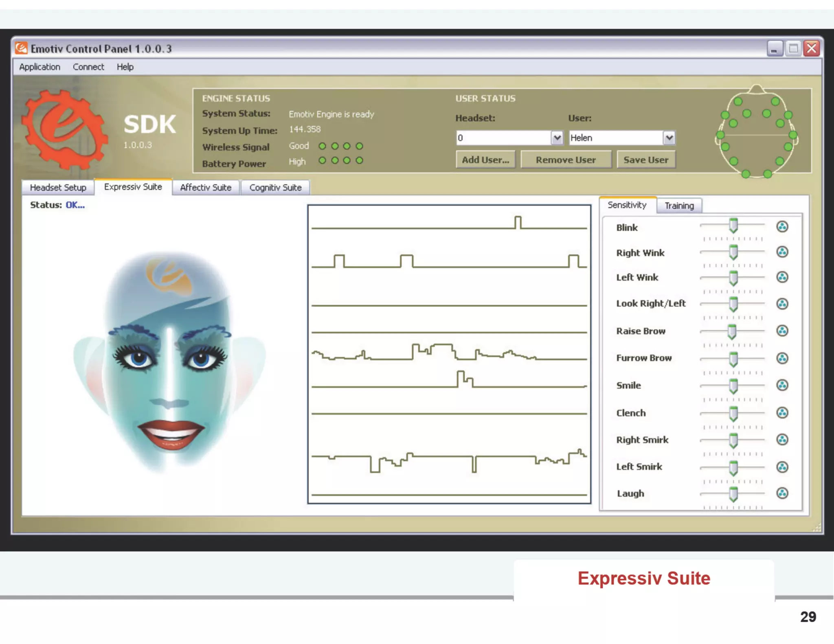Switch to the Cognitiv Suite tab

275,188
